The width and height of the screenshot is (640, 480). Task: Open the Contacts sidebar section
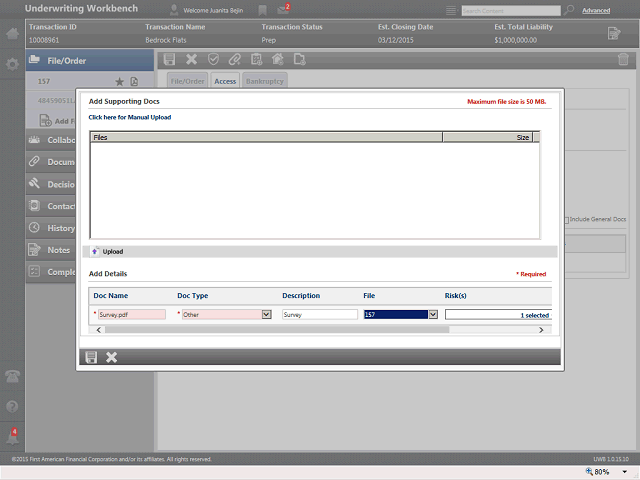(51, 206)
